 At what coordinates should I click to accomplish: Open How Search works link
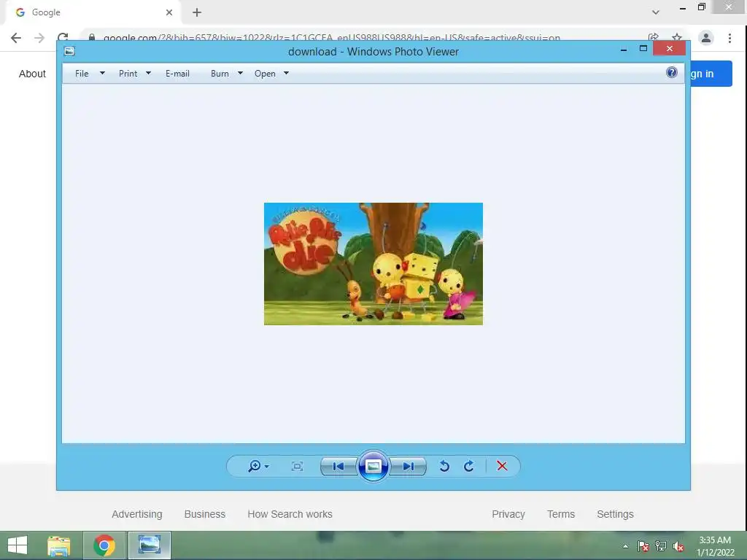coord(290,514)
